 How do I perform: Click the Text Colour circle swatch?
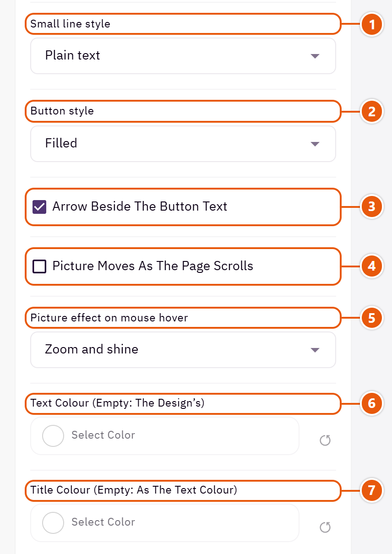(x=53, y=435)
